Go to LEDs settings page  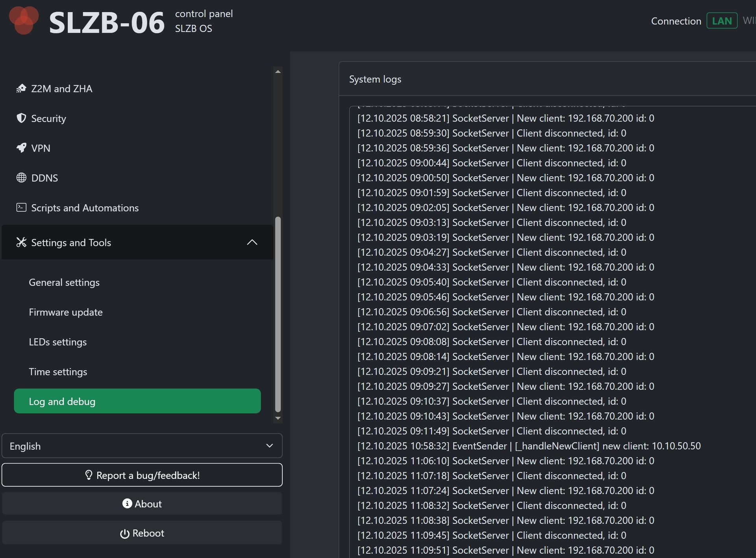[x=58, y=342]
